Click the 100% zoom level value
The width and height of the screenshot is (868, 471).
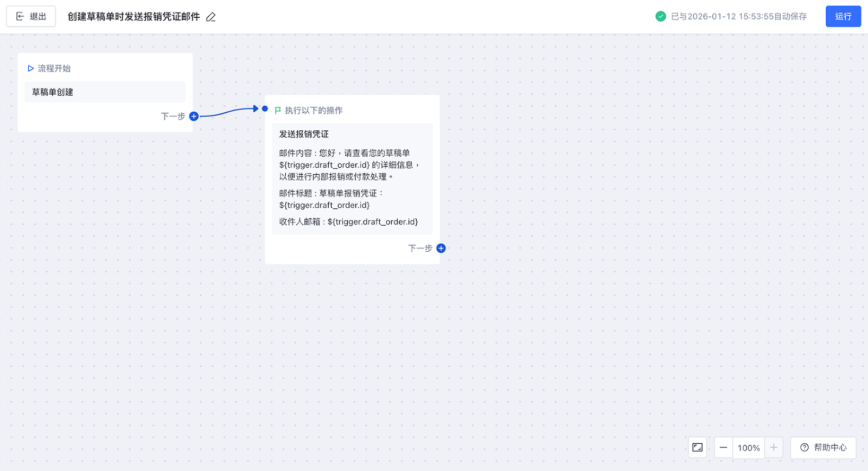coord(749,448)
